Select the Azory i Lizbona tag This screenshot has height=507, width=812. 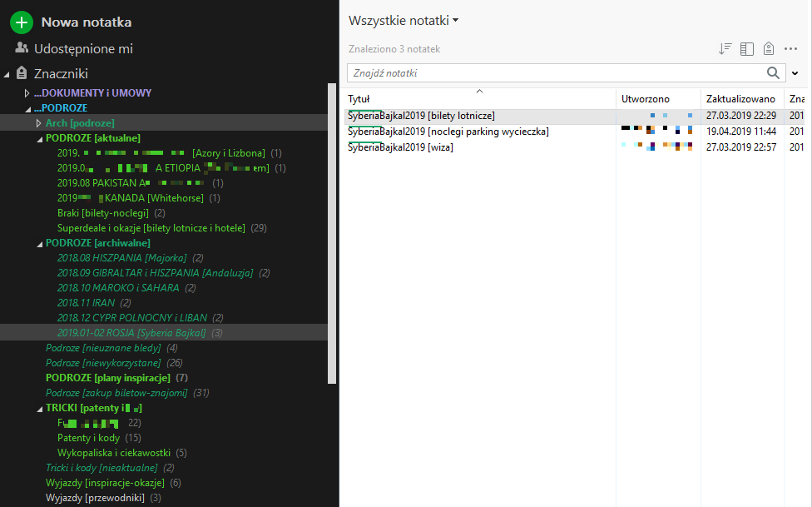point(161,153)
